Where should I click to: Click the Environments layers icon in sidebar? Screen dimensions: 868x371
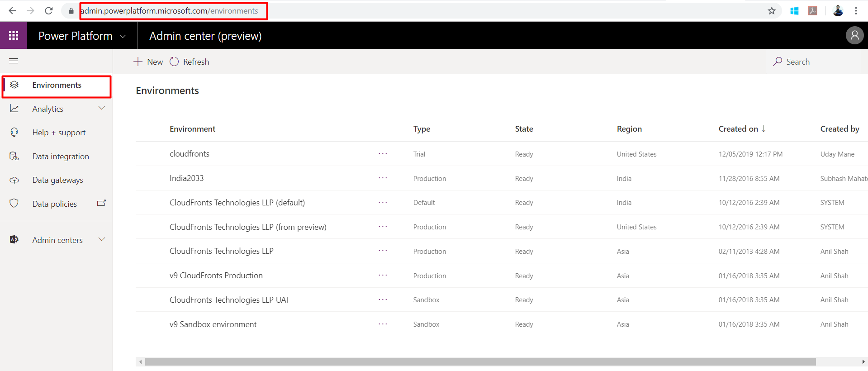[x=14, y=85]
